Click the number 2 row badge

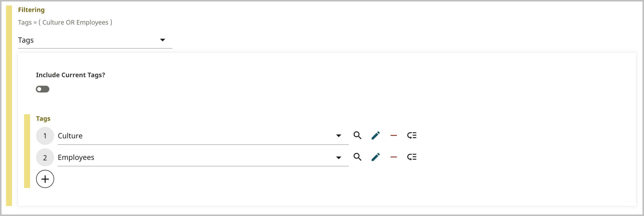[45, 157]
